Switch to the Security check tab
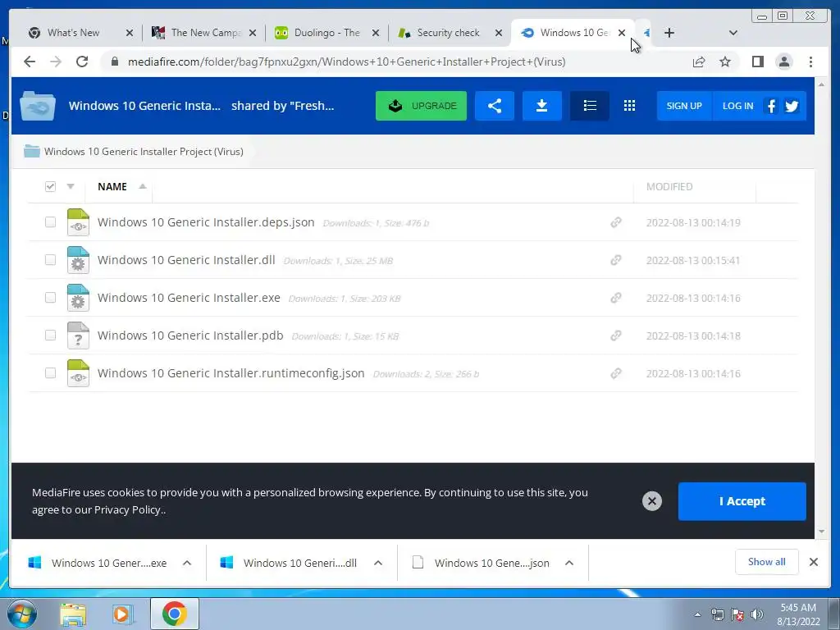The height and width of the screenshot is (630, 840). [448, 33]
